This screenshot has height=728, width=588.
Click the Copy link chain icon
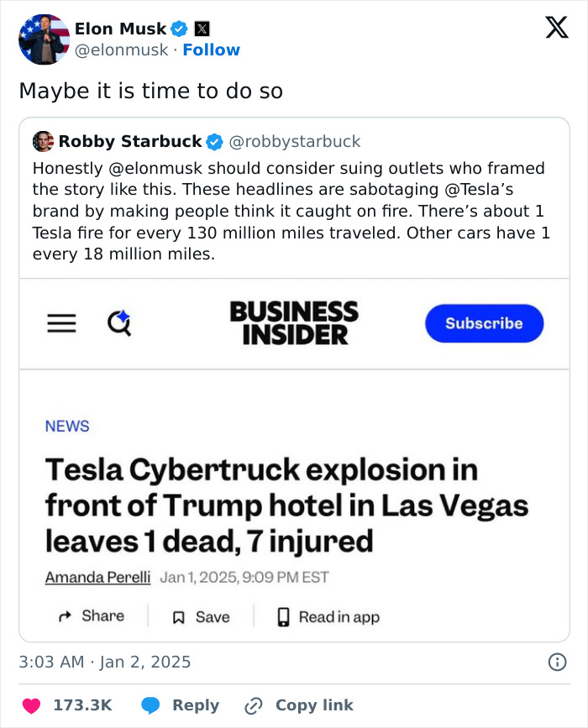[255, 704]
